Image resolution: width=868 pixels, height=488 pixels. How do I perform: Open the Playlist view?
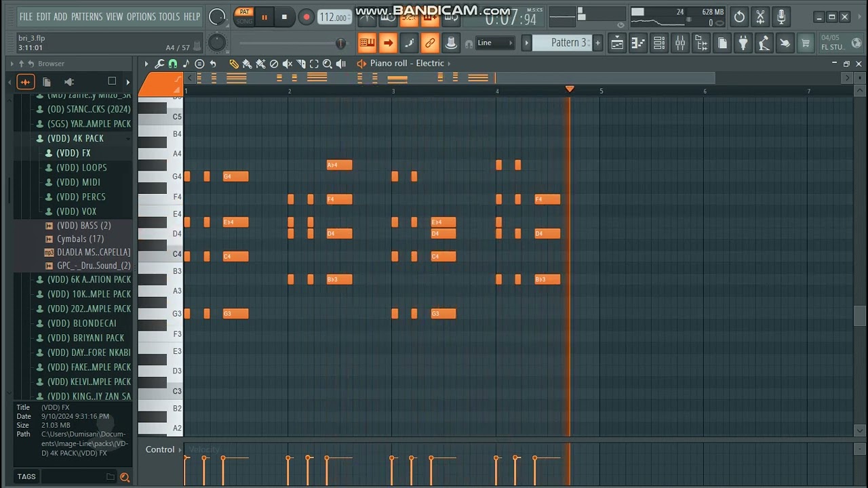pyautogui.click(x=617, y=43)
